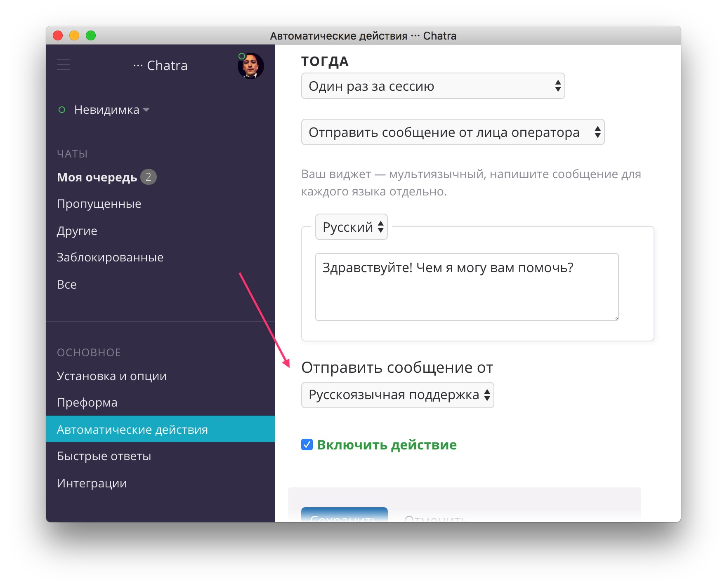Image resolution: width=727 pixels, height=588 pixels.
Task: Click the green fullscreen window button
Action: (91, 36)
